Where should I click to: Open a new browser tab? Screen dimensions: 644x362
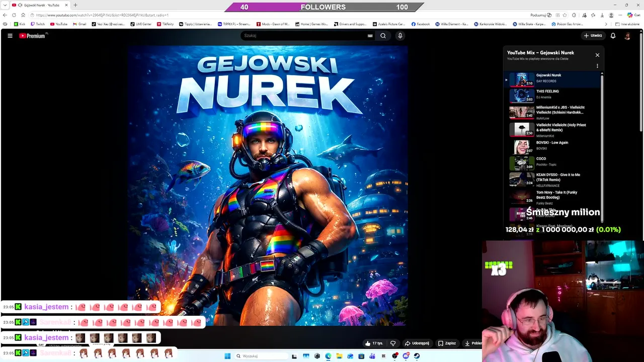coord(75,5)
